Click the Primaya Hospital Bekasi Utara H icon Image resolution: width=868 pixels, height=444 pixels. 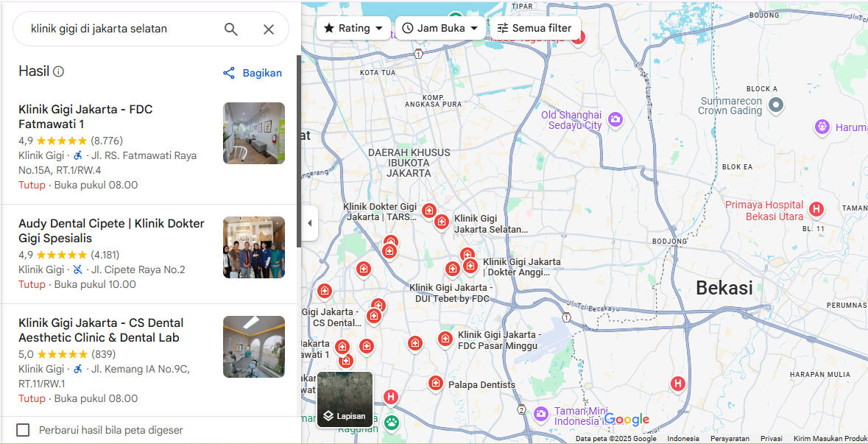(816, 209)
